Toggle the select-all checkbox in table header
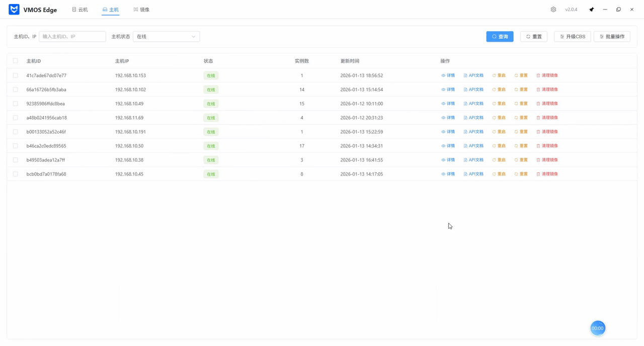Viewport: 644px width, 346px height. (x=16, y=61)
